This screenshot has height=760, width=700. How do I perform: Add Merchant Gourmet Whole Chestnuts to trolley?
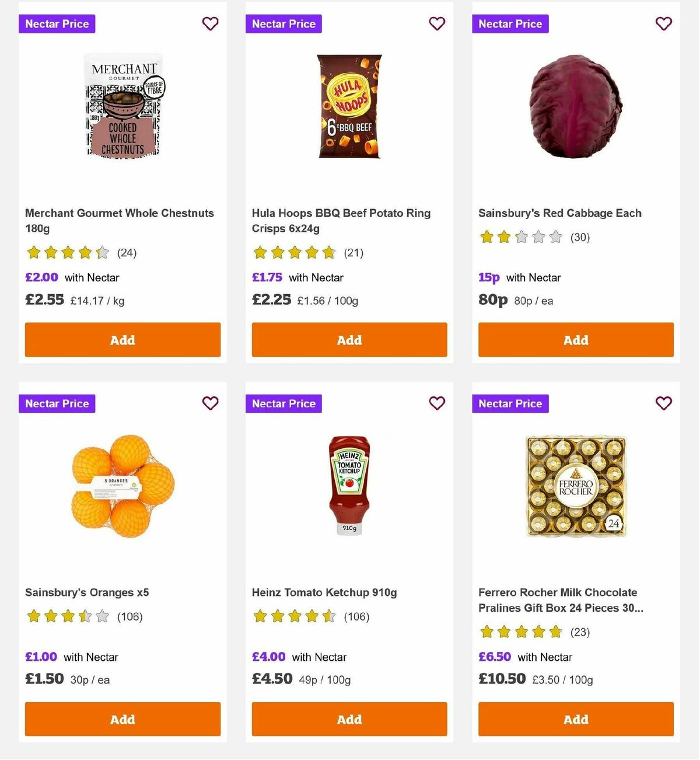122,340
